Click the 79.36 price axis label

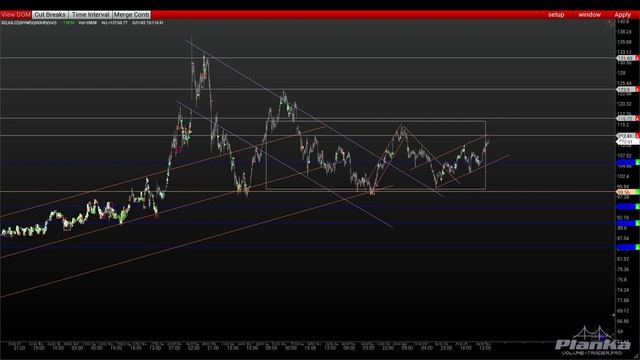[623, 269]
